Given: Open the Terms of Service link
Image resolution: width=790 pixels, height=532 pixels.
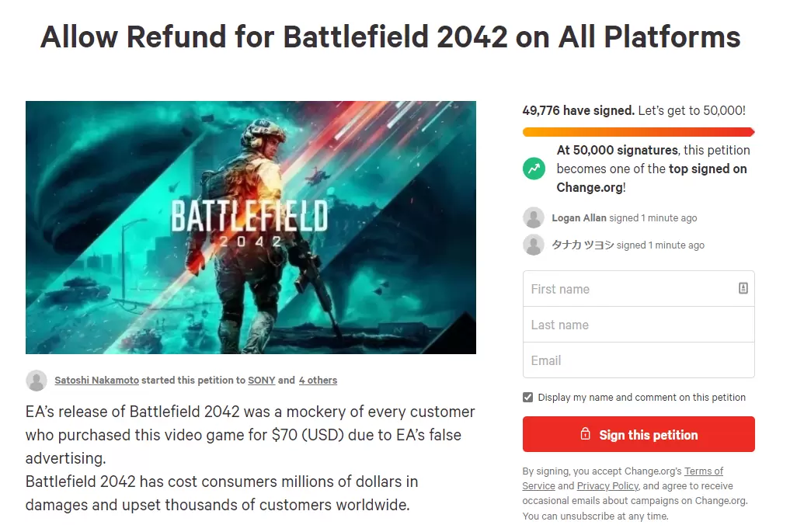Looking at the screenshot, I should click(x=703, y=471).
